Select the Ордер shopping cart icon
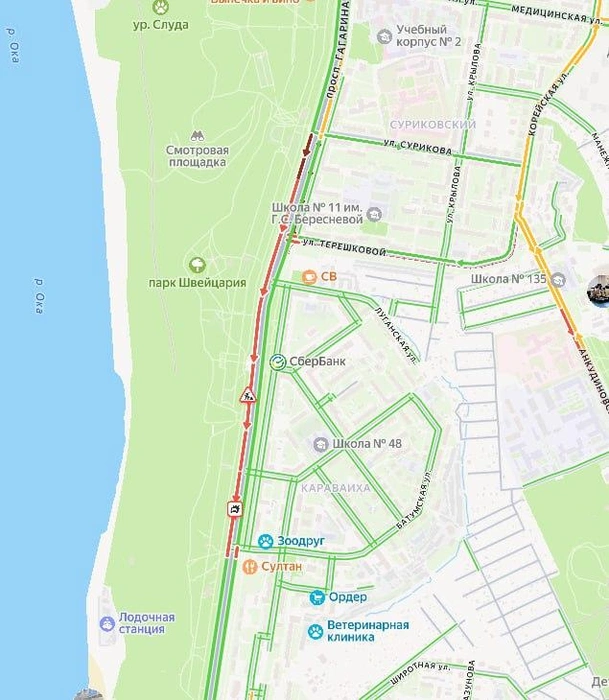The width and height of the screenshot is (609, 700). tap(317, 597)
